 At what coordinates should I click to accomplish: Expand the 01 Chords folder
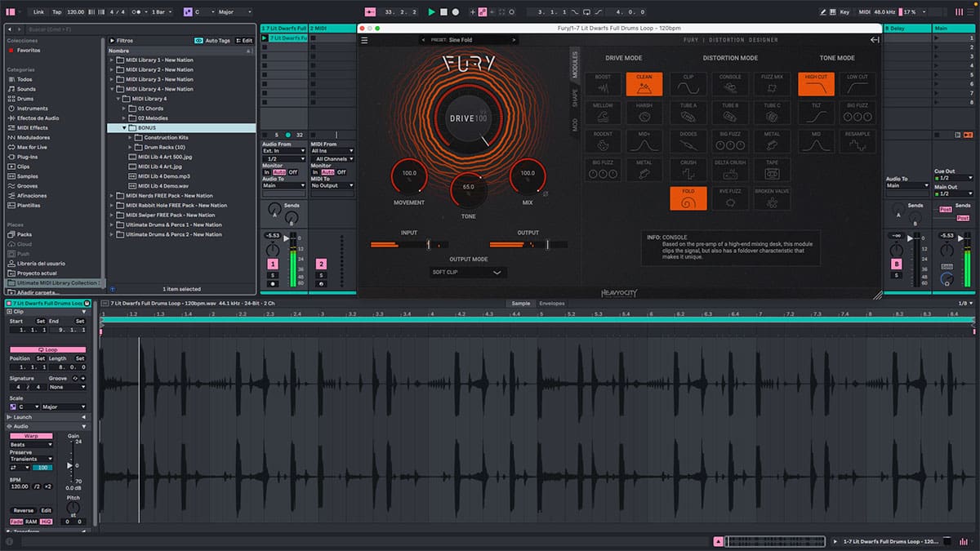tap(125, 109)
